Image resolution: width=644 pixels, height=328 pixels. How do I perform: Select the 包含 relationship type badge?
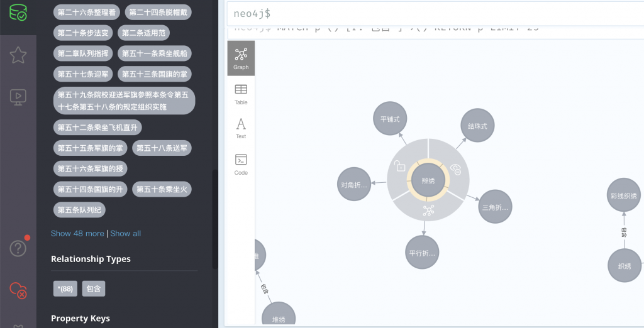[94, 289]
